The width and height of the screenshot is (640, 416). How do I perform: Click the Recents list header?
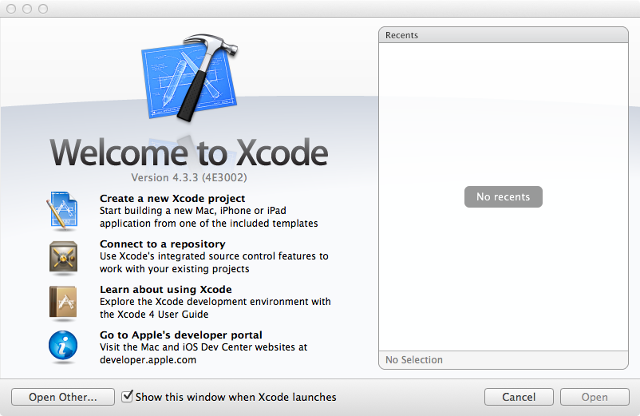tap(503, 35)
